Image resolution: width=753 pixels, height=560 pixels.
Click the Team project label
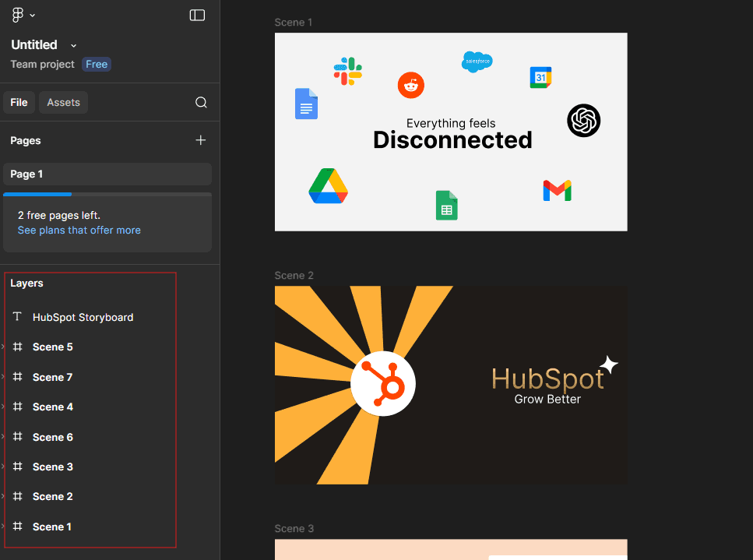[42, 65]
